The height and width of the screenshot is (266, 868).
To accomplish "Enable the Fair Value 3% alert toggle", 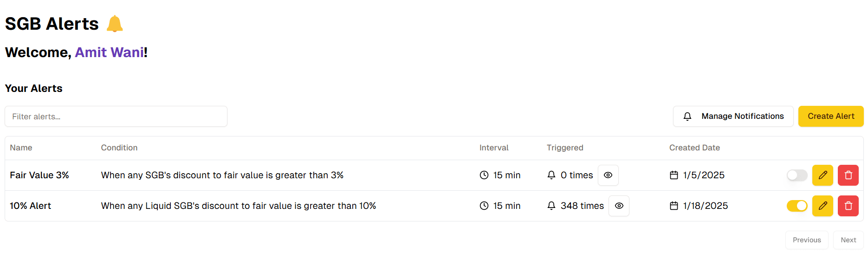I will point(797,175).
